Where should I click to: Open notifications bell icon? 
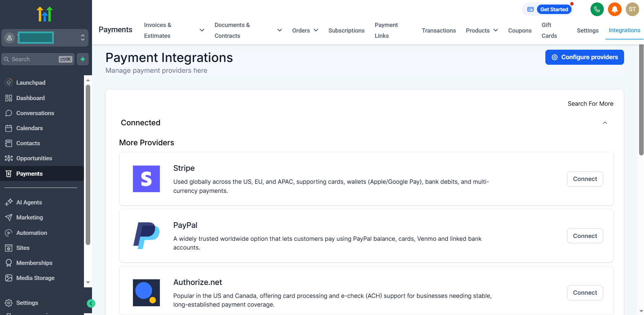tap(615, 9)
